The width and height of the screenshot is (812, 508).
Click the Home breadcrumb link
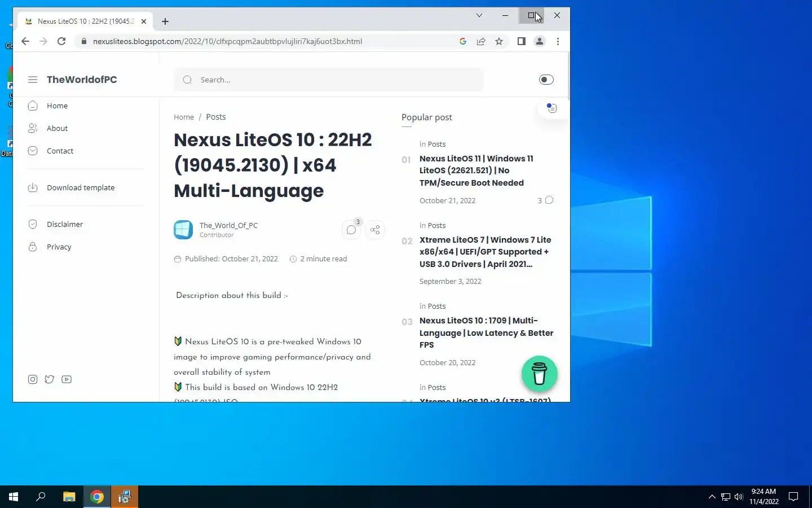(x=184, y=117)
